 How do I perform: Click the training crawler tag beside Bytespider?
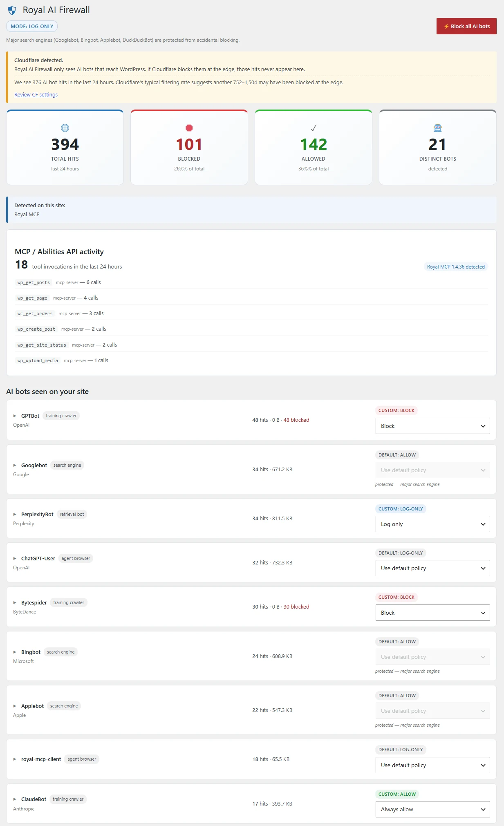pos(69,602)
